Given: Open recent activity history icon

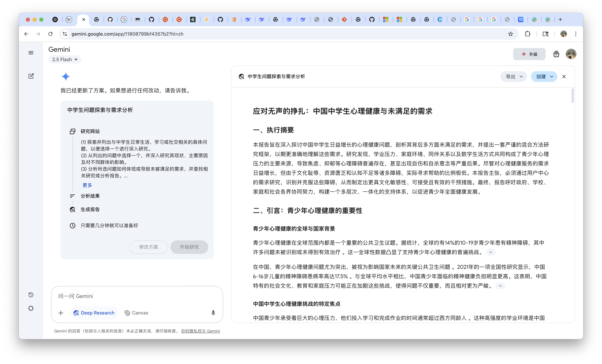Looking at the screenshot, I should [31, 295].
